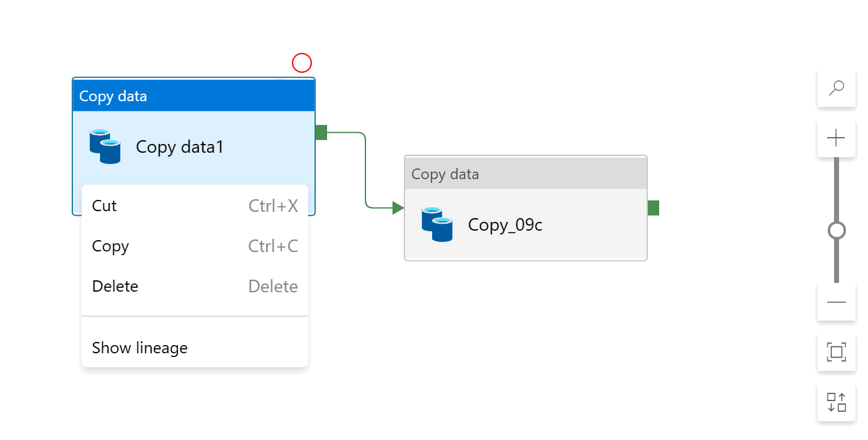Screen dimensions: 868x440
Task: Select Delete in the context menu
Action: [115, 287]
